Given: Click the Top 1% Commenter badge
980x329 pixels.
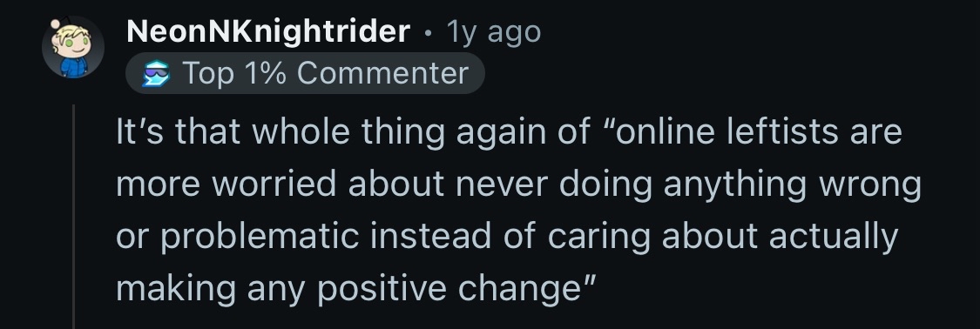Looking at the screenshot, I should coord(305,73).
